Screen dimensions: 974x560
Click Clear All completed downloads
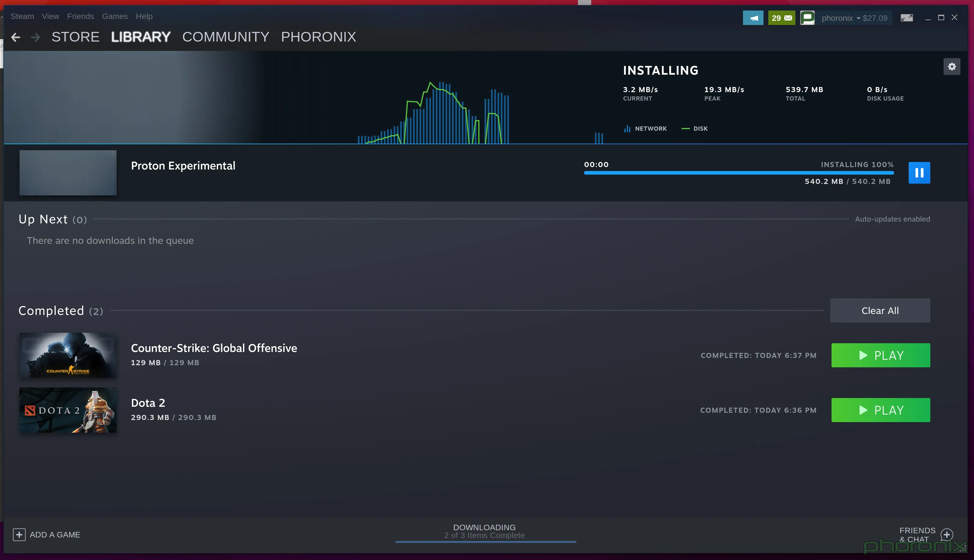880,310
